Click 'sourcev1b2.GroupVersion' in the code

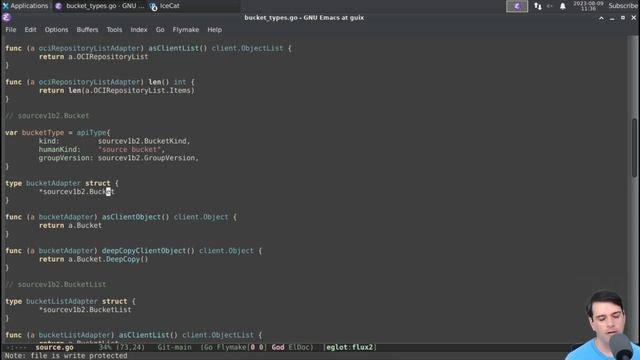pyautogui.click(x=146, y=158)
